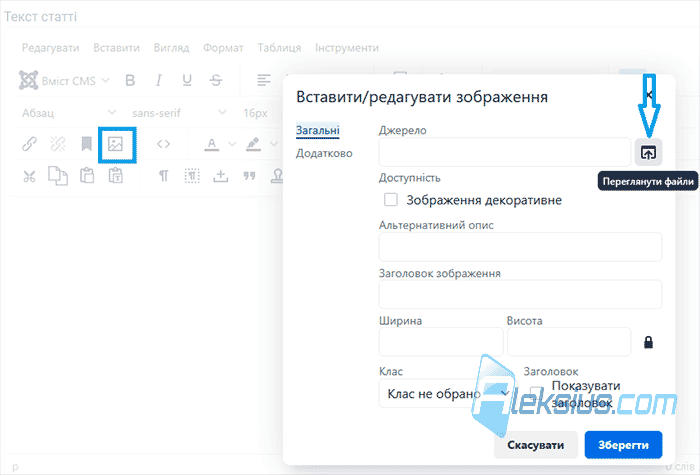Toggle italic formatting
The height and width of the screenshot is (475, 700).
click(158, 80)
